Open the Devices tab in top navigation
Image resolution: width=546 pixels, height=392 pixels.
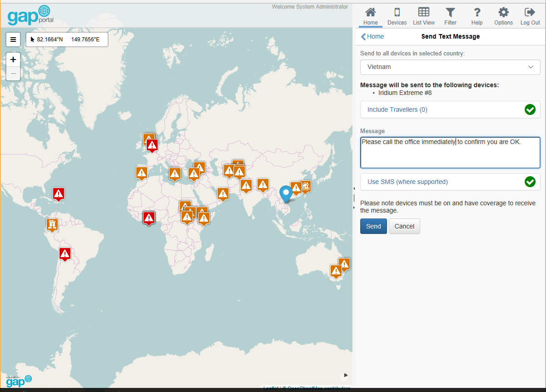(397, 16)
